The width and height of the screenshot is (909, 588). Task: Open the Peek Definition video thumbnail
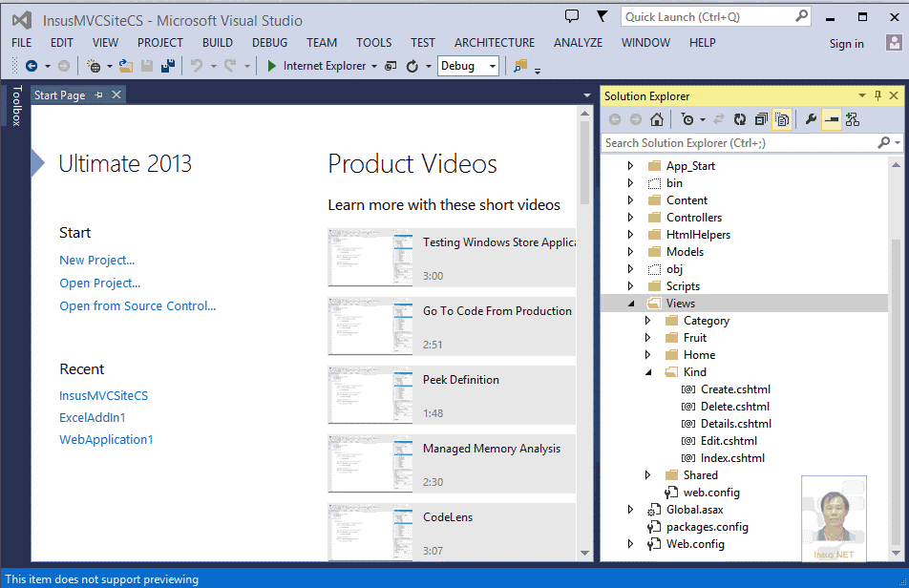(370, 395)
